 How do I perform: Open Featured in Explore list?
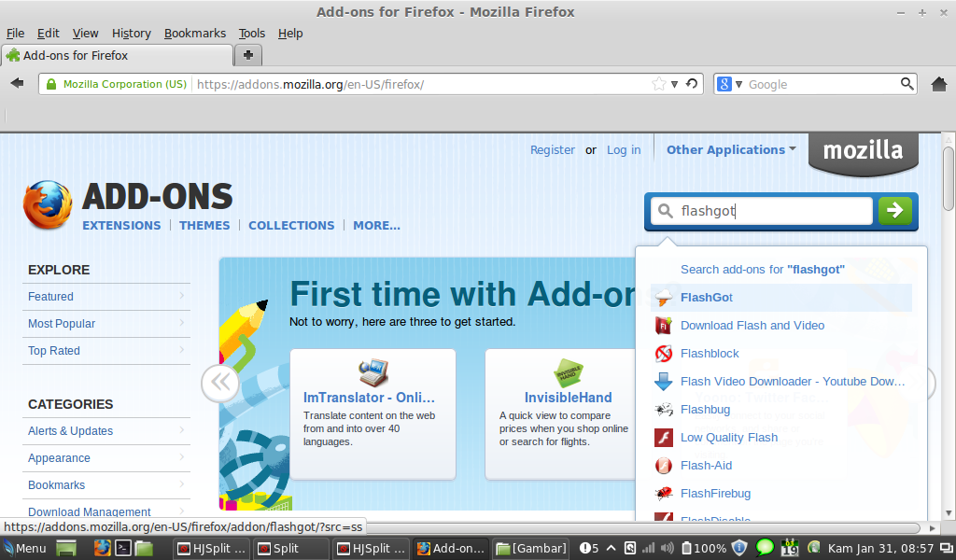tap(106, 297)
